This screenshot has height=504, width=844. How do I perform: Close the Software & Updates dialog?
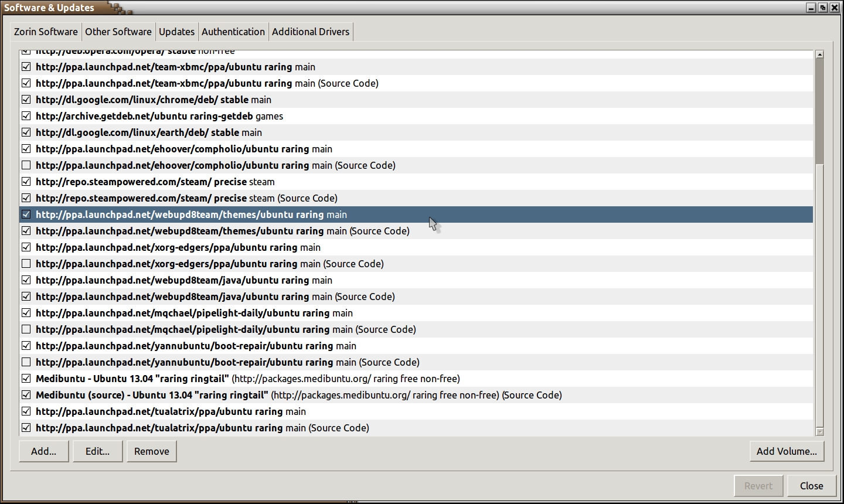[811, 486]
